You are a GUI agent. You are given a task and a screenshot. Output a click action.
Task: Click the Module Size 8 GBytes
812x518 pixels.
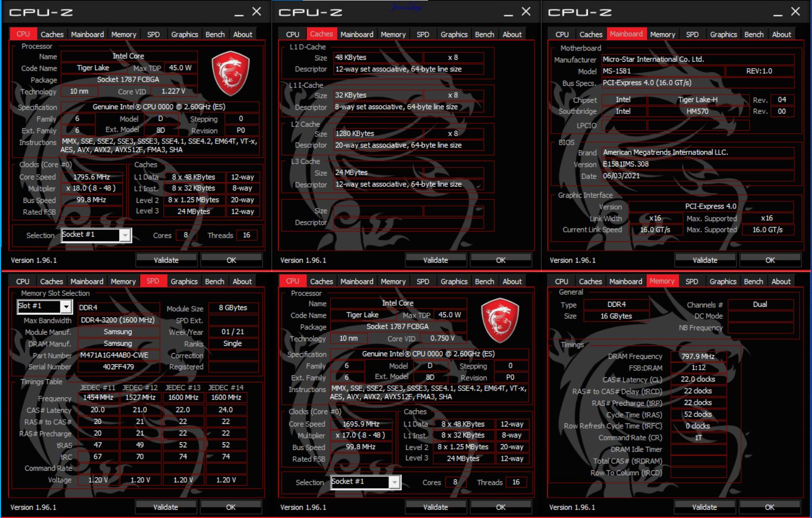[233, 307]
